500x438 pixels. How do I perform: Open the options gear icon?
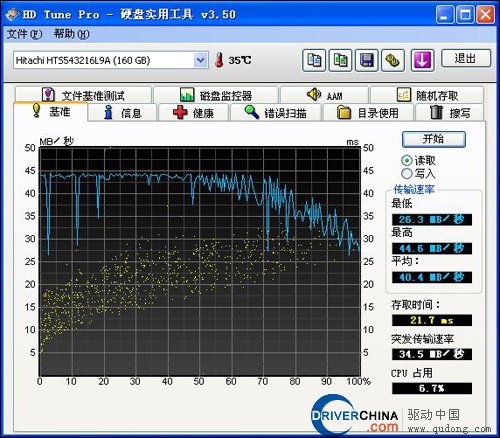(x=393, y=60)
